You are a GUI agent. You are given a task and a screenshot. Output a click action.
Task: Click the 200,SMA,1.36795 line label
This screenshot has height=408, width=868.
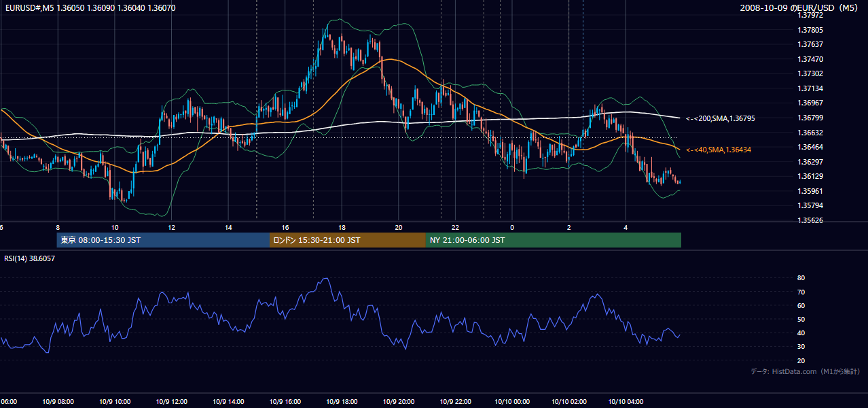pyautogui.click(x=721, y=118)
